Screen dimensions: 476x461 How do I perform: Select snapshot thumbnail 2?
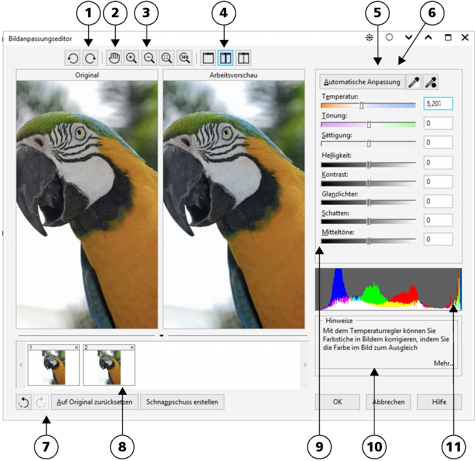pos(109,366)
